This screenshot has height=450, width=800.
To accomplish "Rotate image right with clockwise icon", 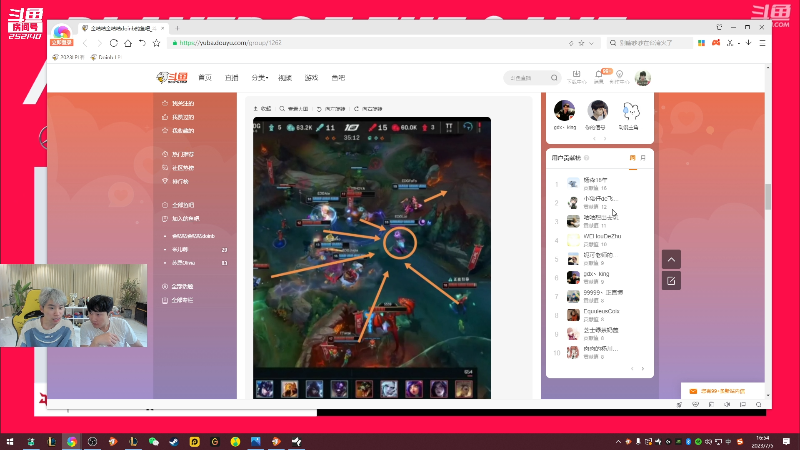I will [x=368, y=109].
